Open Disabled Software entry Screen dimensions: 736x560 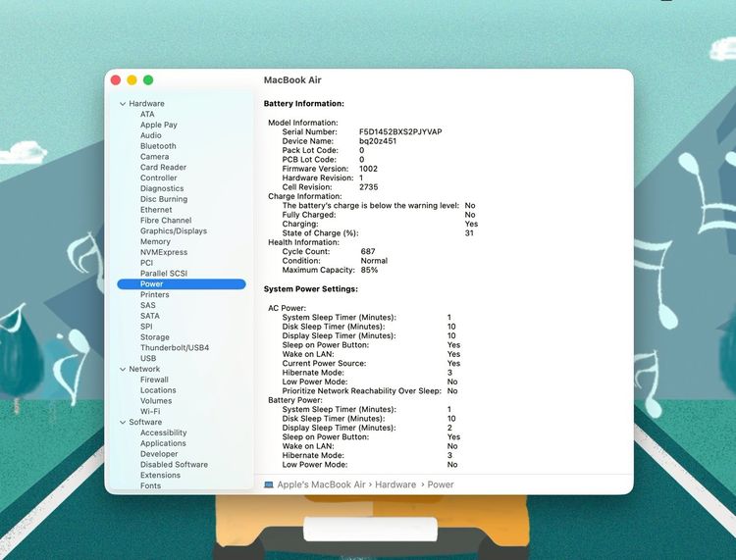[174, 464]
